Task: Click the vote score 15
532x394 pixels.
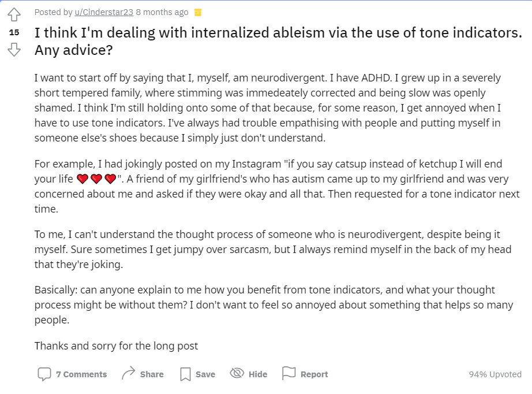Action: (x=14, y=32)
